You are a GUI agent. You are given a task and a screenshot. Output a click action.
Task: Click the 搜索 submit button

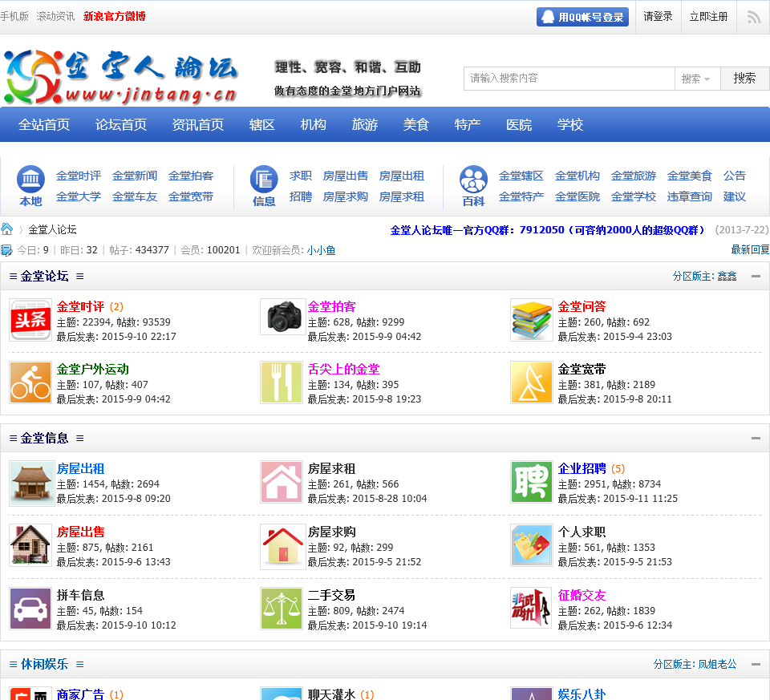[744, 79]
